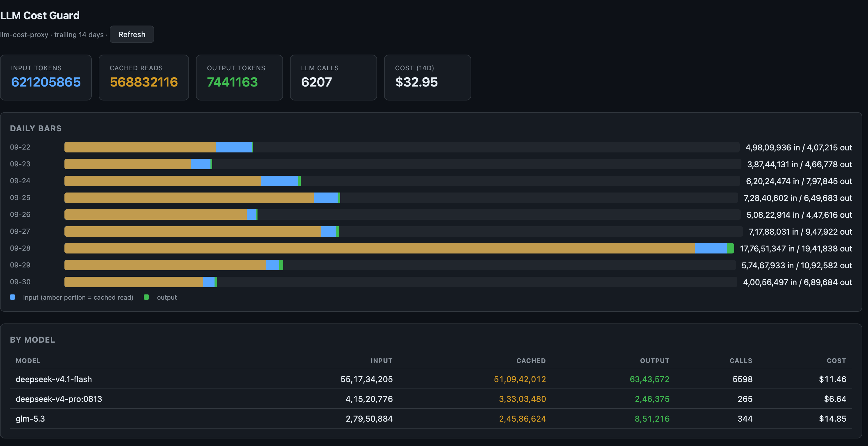Click the 09-28 daily bar
The height and width of the screenshot is (446, 868).
pyautogui.click(x=399, y=249)
